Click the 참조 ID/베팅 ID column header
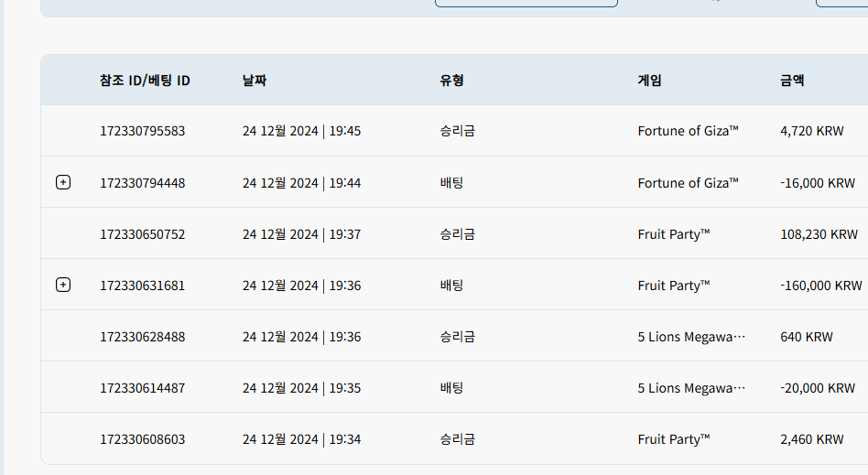The image size is (868, 475). (x=145, y=81)
